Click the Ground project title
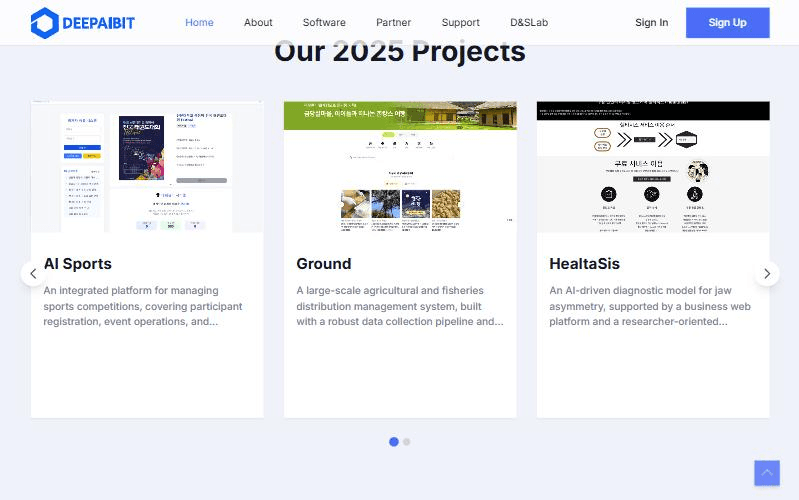Screen dimensions: 799x500 coord(324,264)
